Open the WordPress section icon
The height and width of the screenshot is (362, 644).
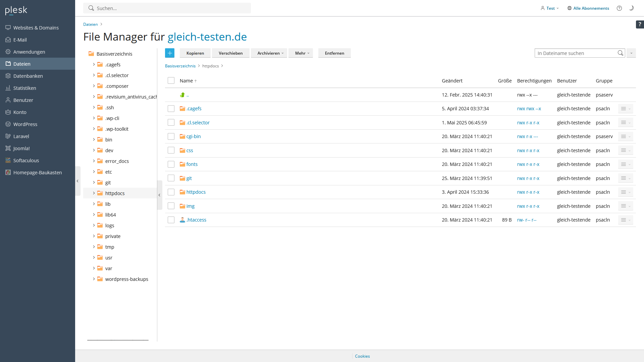pos(8,124)
